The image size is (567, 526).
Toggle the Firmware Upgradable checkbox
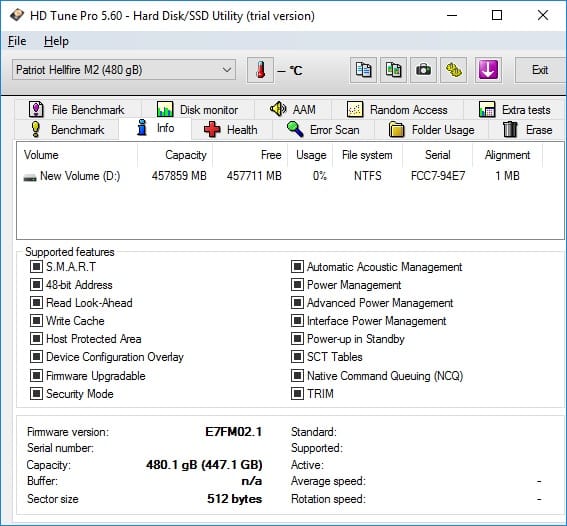coord(36,376)
